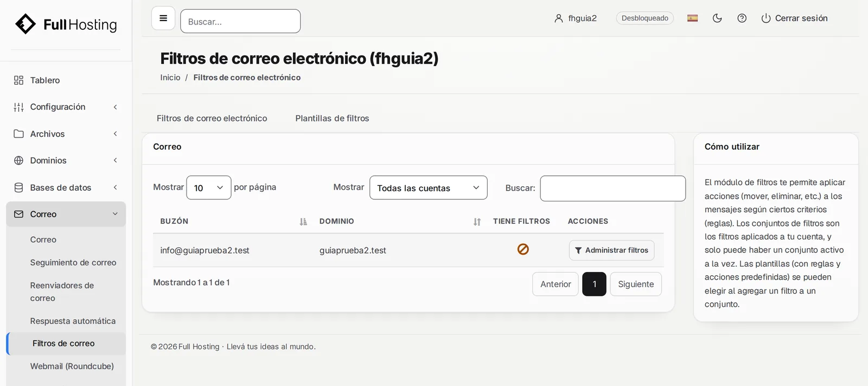Screen dimensions: 868x386
Task: Click the Siguiente pagination button
Action: 636,284
